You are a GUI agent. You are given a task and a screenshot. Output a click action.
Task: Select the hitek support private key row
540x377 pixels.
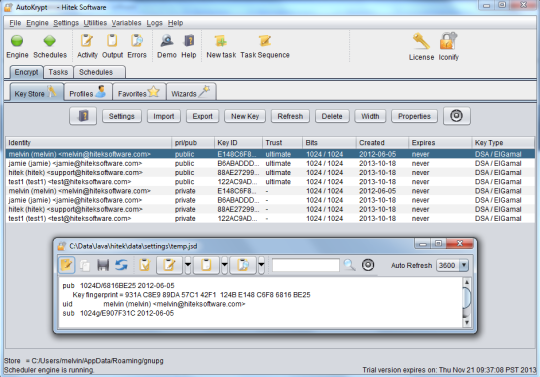coord(270,209)
